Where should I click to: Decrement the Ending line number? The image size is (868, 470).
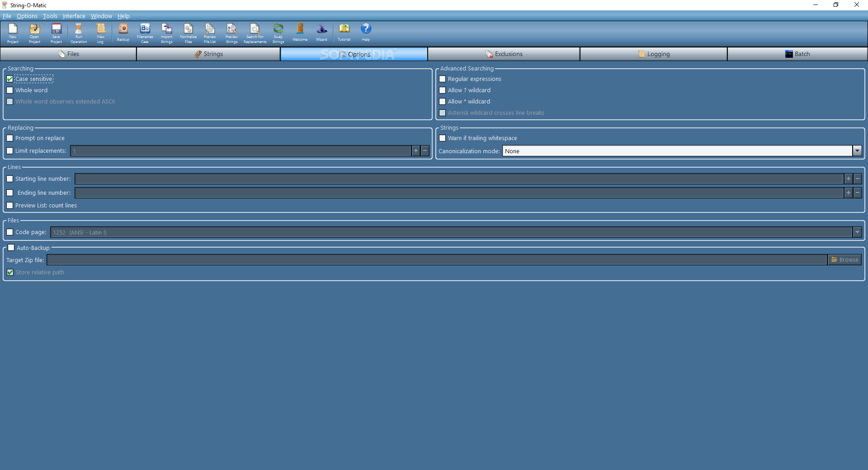[x=858, y=193]
